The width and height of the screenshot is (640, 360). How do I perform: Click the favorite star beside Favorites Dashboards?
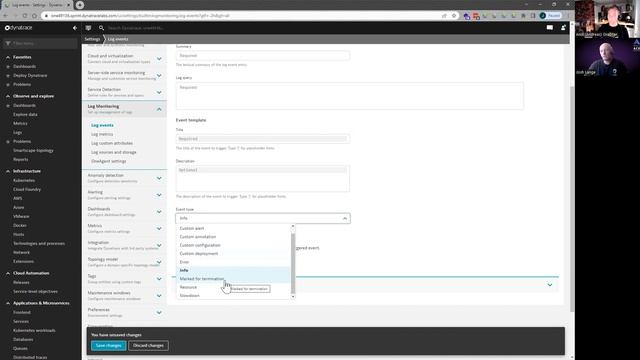[x=8, y=67]
